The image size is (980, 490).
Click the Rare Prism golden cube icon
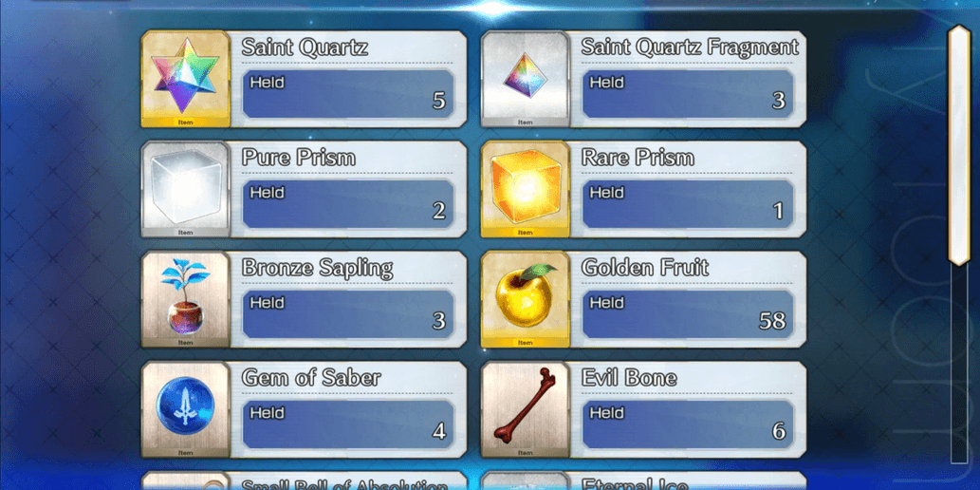(525, 190)
